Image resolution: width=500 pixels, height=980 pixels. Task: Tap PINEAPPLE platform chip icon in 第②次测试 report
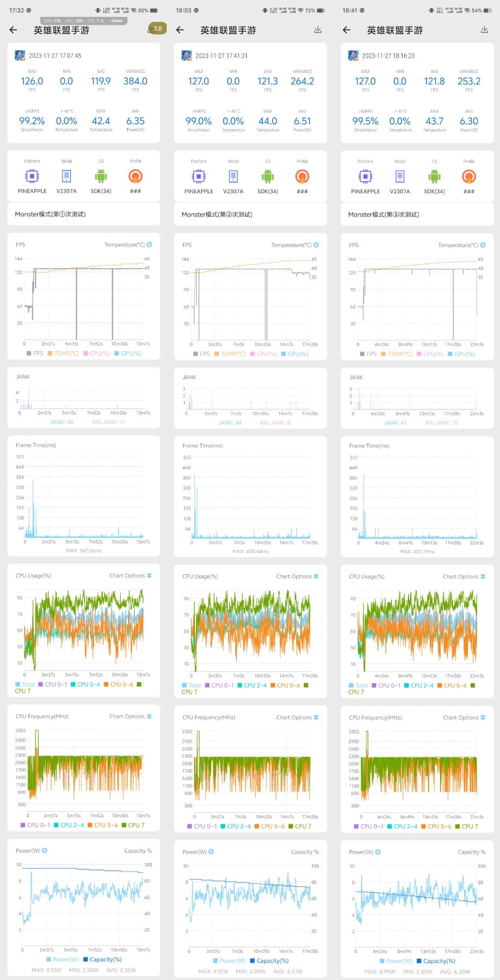[x=199, y=176]
